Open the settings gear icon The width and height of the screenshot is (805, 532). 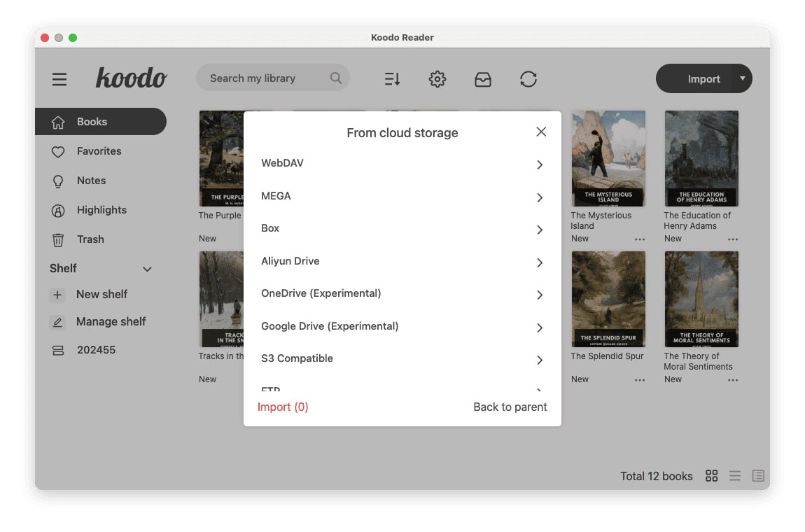(x=437, y=79)
